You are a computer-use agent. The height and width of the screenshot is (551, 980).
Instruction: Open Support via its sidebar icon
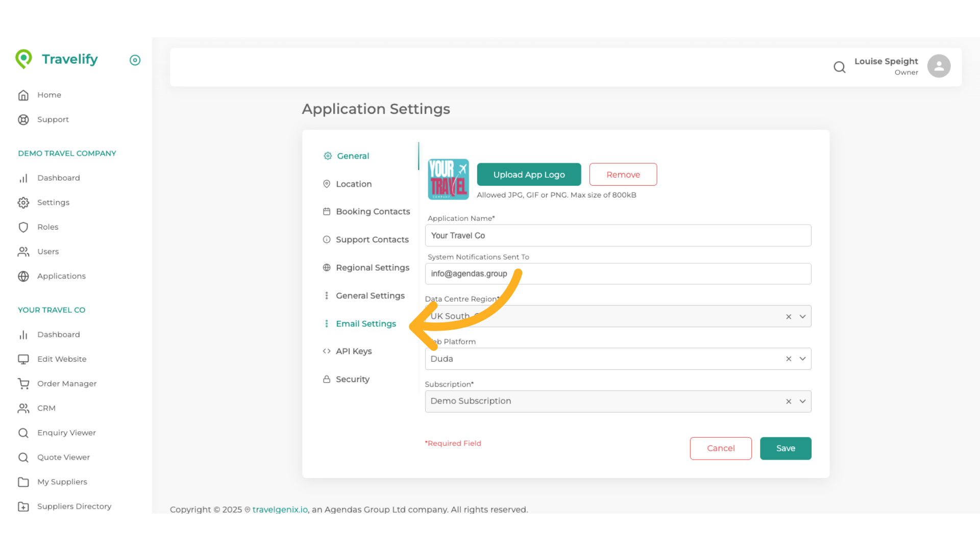click(23, 119)
